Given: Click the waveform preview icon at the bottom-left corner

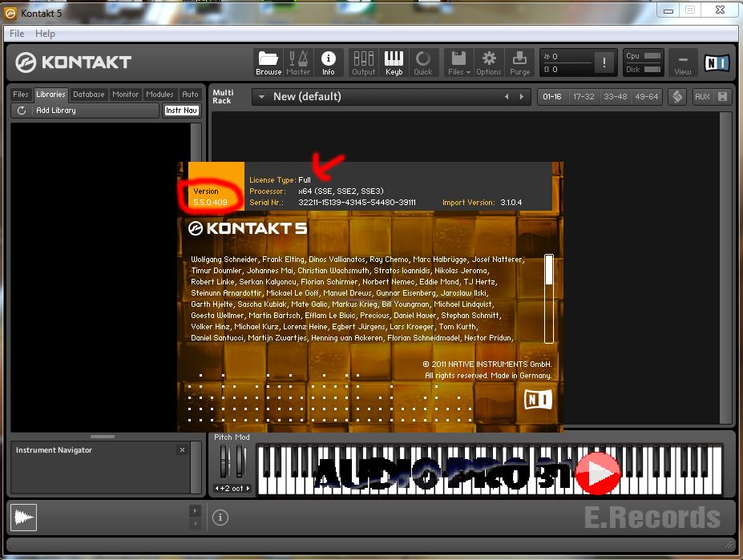Looking at the screenshot, I should 24,518.
